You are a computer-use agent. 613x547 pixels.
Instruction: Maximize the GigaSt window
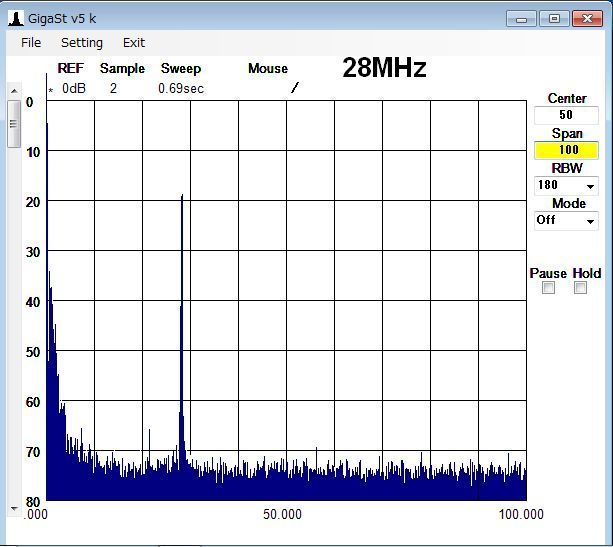tap(555, 18)
